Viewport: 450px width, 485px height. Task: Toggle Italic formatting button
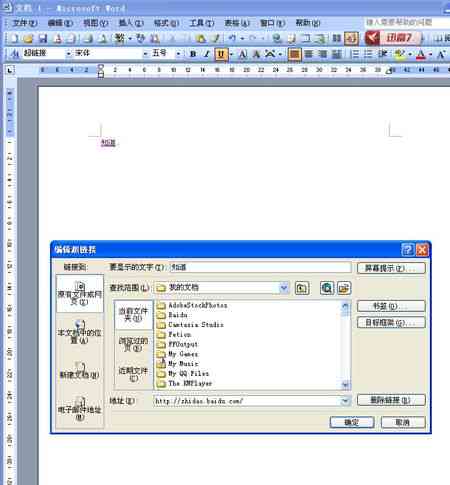[207, 54]
